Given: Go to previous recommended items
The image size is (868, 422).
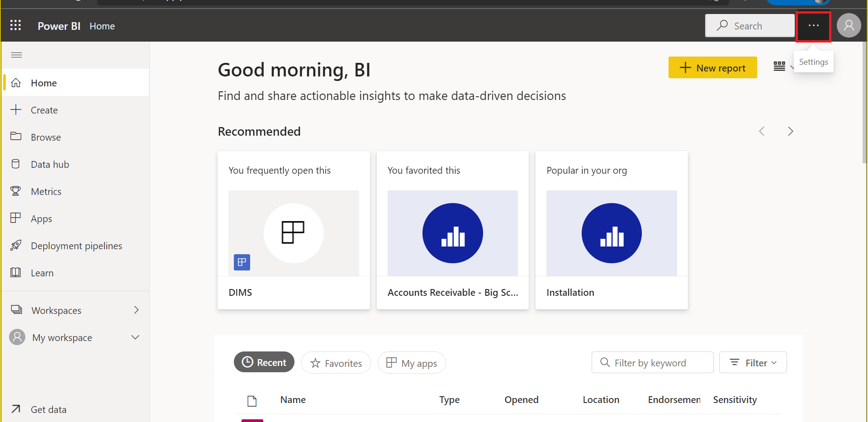Looking at the screenshot, I should point(762,131).
